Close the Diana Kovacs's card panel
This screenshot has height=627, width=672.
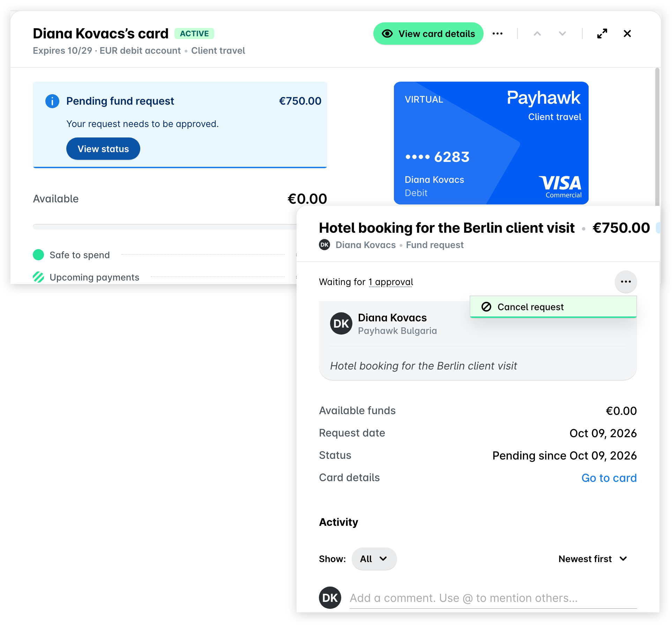[627, 34]
